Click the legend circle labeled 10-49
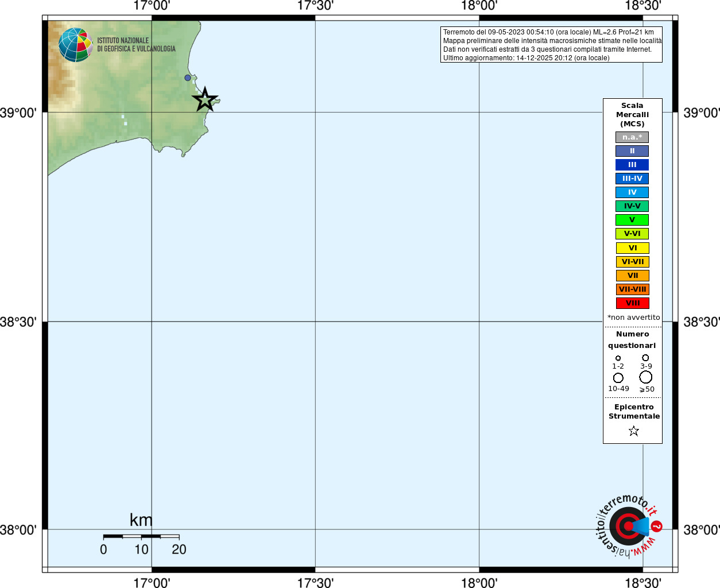 pos(618,378)
